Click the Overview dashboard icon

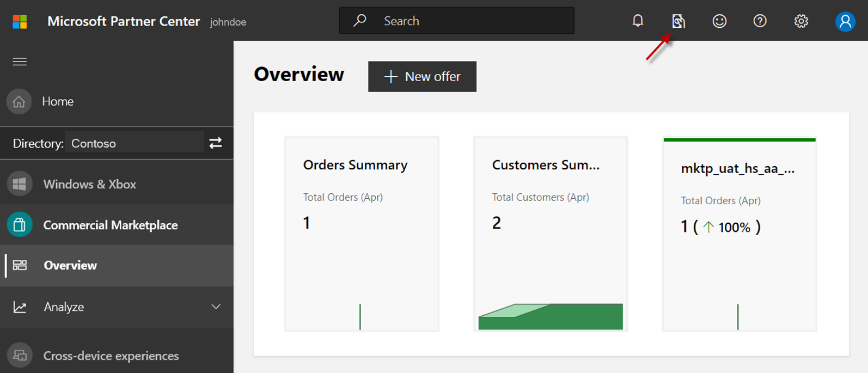point(20,265)
